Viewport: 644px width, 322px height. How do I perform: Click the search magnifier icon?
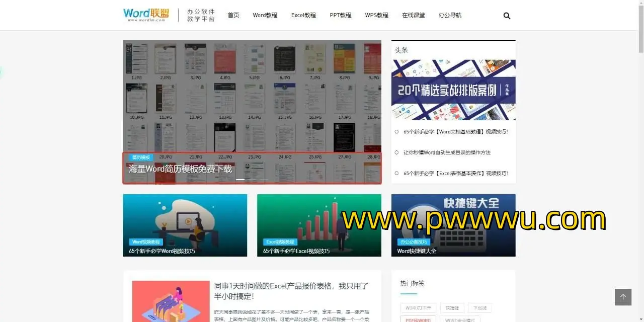tap(507, 16)
